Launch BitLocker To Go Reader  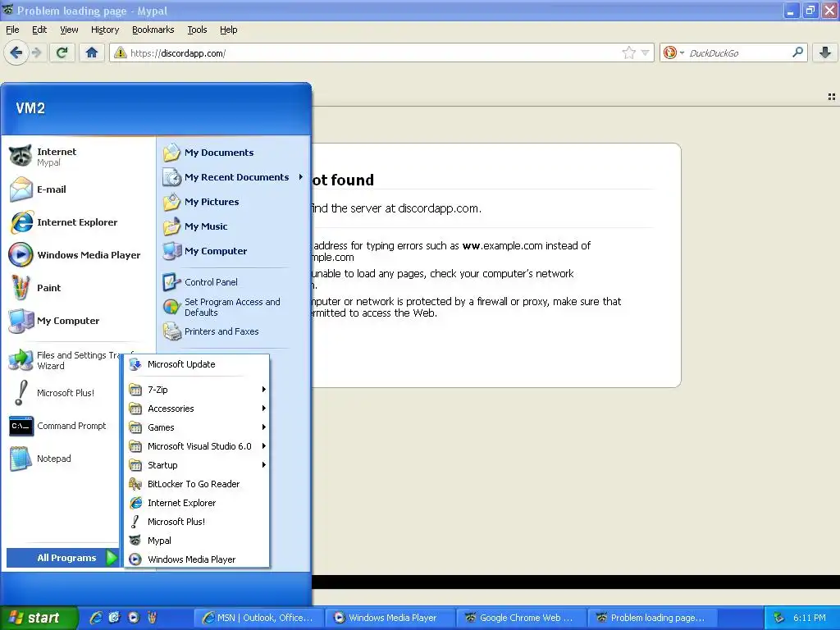click(x=197, y=484)
